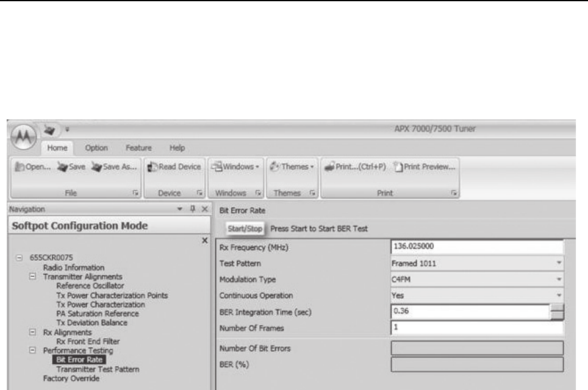Close the Softpot Configuration Mode tree pane
The width and height of the screenshot is (588, 390).
click(205, 240)
